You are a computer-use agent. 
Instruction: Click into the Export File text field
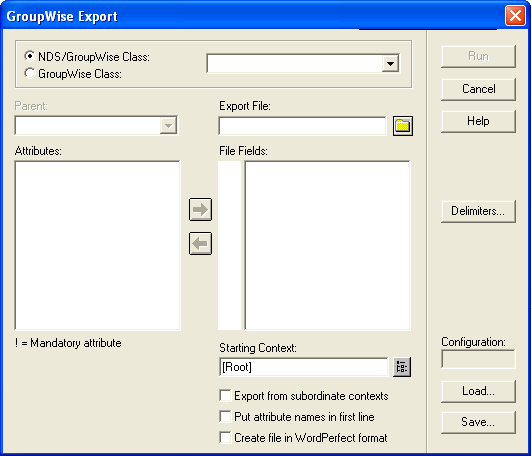pyautogui.click(x=302, y=126)
